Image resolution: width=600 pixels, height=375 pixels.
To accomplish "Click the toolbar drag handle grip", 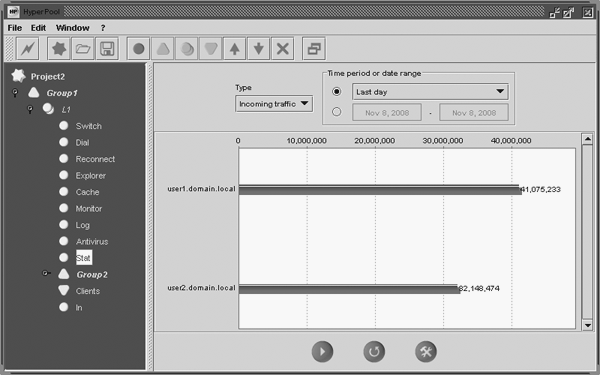I will tap(9, 49).
